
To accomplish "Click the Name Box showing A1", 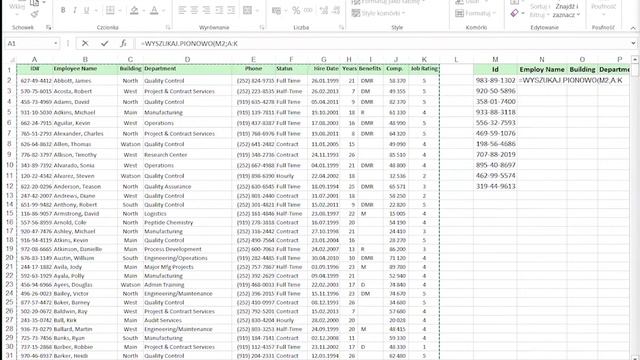I will [28, 43].
